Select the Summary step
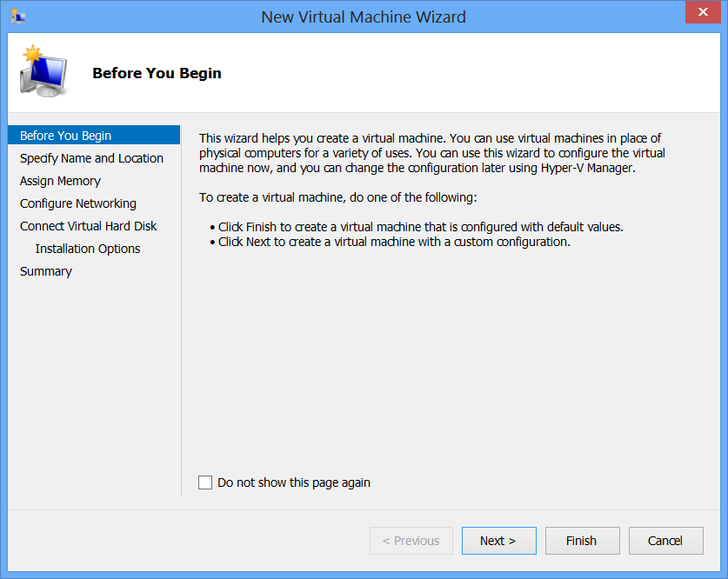Image resolution: width=728 pixels, height=579 pixels. point(46,271)
